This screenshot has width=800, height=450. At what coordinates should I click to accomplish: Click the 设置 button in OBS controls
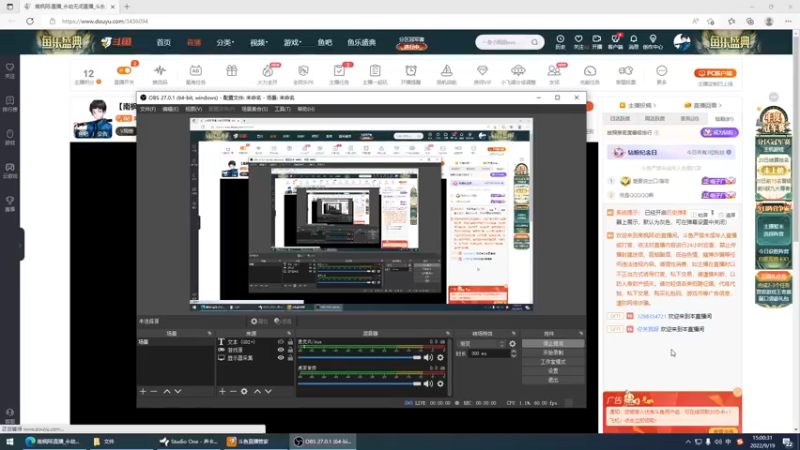553,371
